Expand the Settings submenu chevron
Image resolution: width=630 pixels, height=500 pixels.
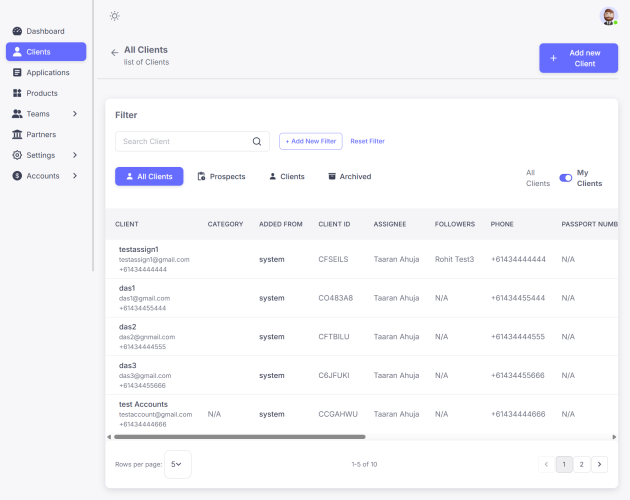(x=75, y=155)
